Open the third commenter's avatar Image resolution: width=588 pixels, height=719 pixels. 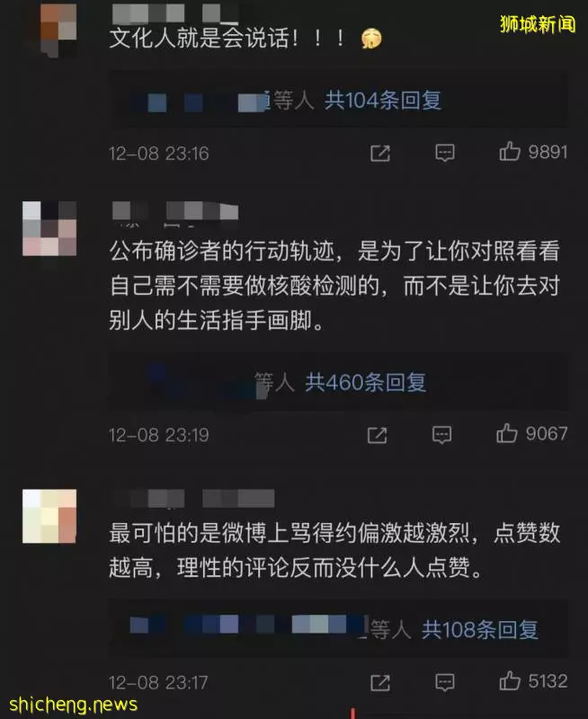point(49,516)
